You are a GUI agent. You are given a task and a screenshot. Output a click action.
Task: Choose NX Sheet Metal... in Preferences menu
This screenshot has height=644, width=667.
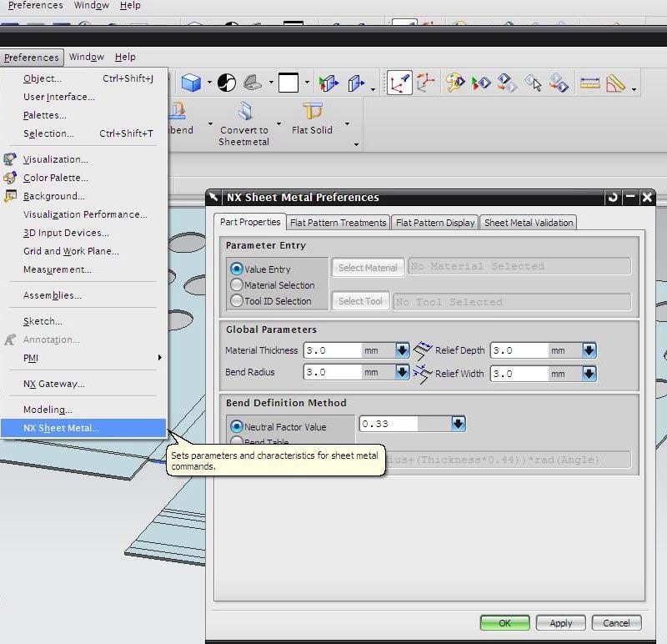point(83,428)
